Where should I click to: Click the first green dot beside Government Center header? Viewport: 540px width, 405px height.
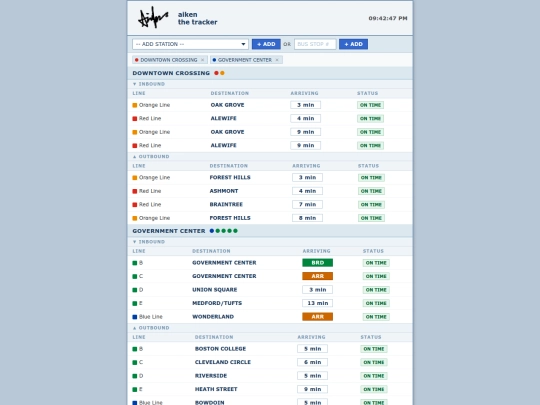point(218,231)
